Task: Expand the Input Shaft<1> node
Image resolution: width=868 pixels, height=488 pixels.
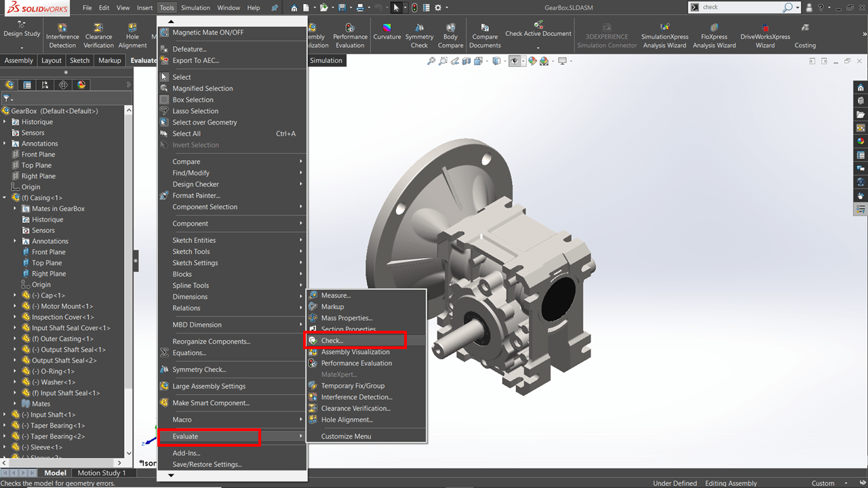Action: [5, 414]
